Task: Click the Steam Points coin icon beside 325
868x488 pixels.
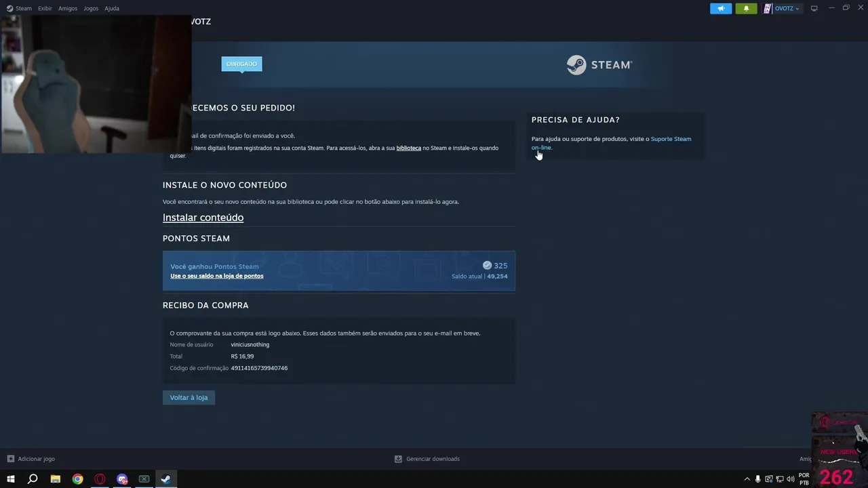Action: (487, 266)
